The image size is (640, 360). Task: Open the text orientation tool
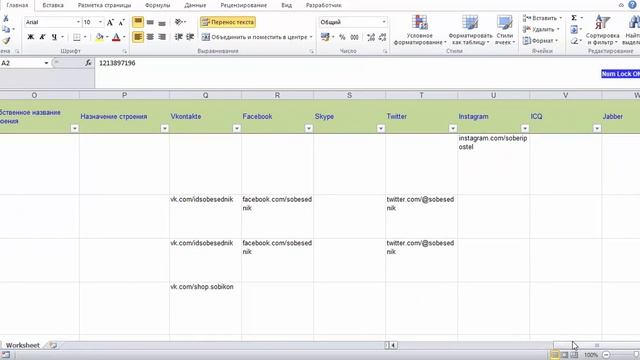click(179, 22)
